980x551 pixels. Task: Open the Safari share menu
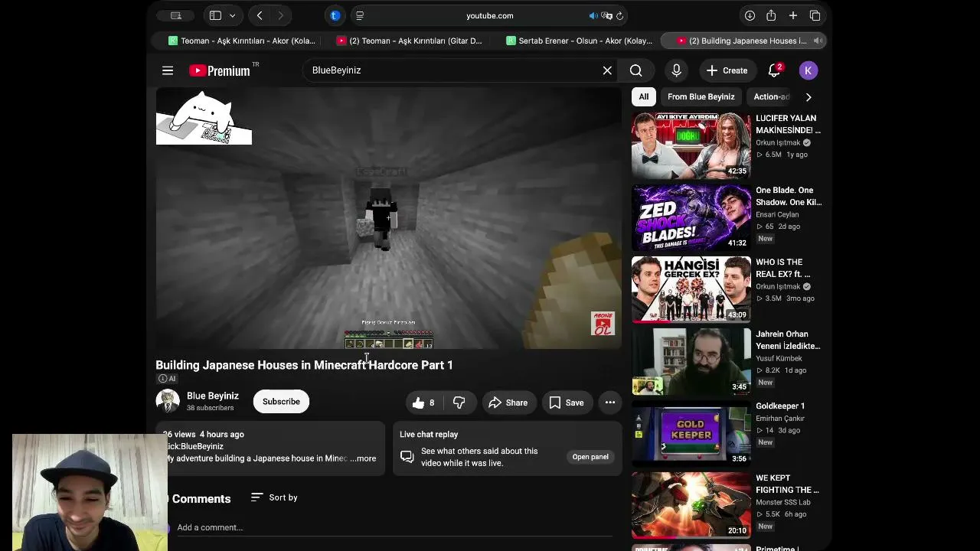point(771,15)
